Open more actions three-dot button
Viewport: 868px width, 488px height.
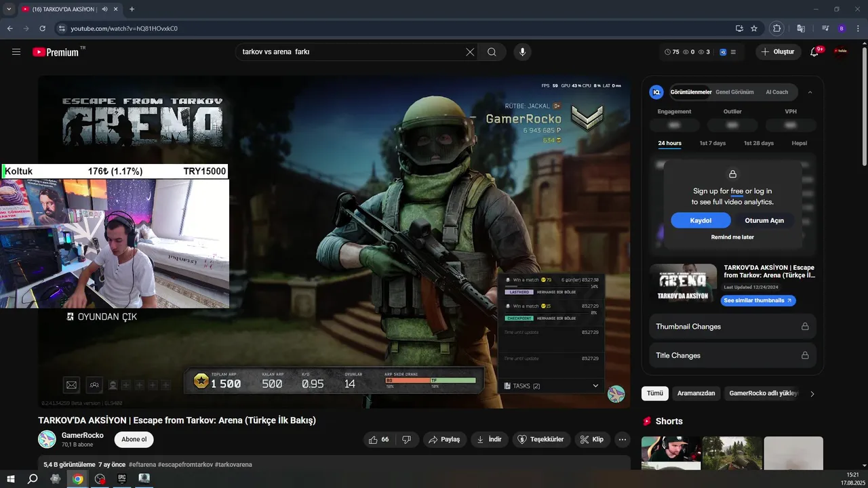[623, 439]
